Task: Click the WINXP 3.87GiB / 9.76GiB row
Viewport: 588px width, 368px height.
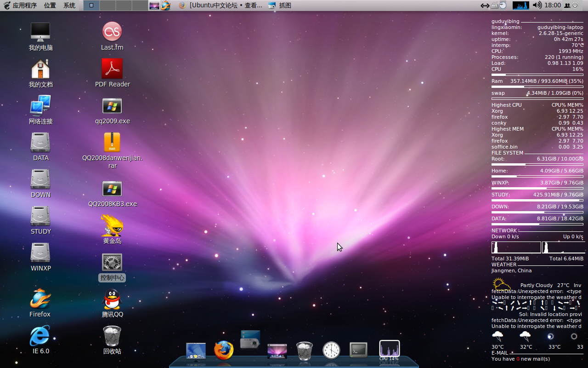Action: [537, 183]
